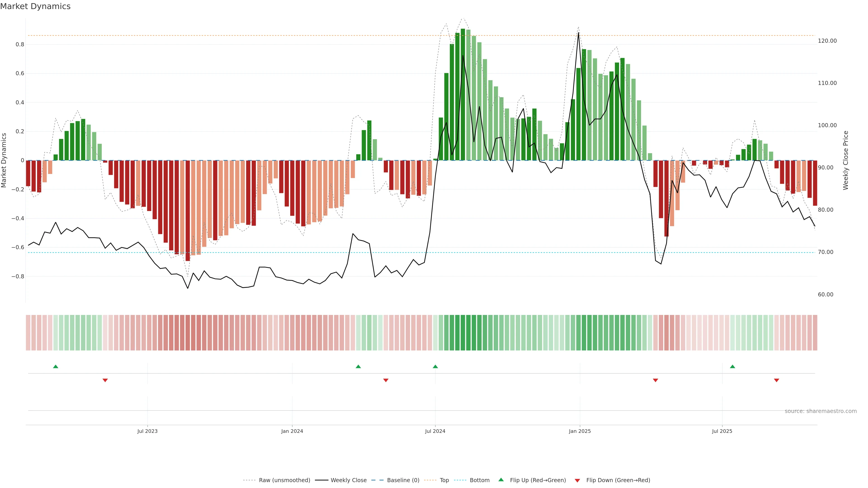Image resolution: width=868 pixels, height=488 pixels.
Task: Click the source: sharemaestro.com text
Action: click(x=821, y=411)
